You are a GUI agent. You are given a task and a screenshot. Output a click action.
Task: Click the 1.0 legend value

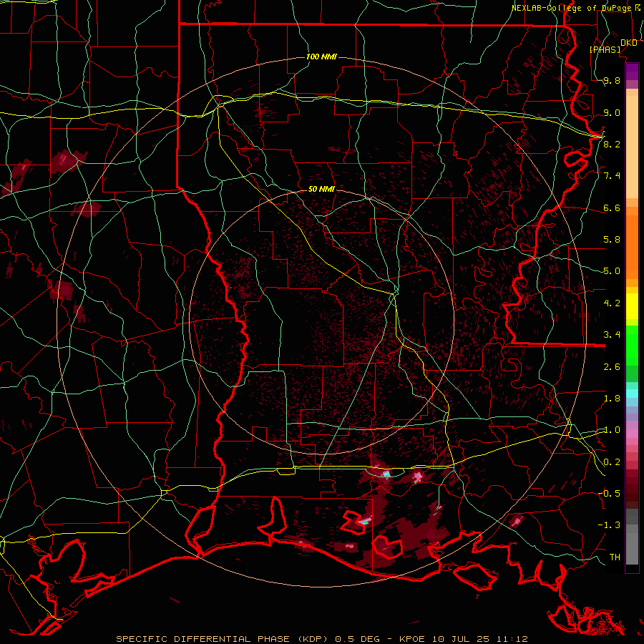click(x=612, y=430)
